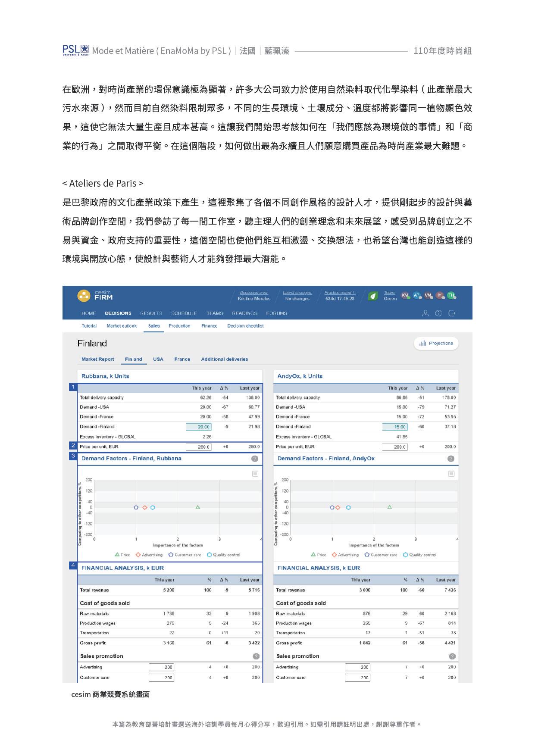Click Rubbana chart's Advertising diamond marker
Viewport: 535px width, 756px height.
tap(145, 508)
